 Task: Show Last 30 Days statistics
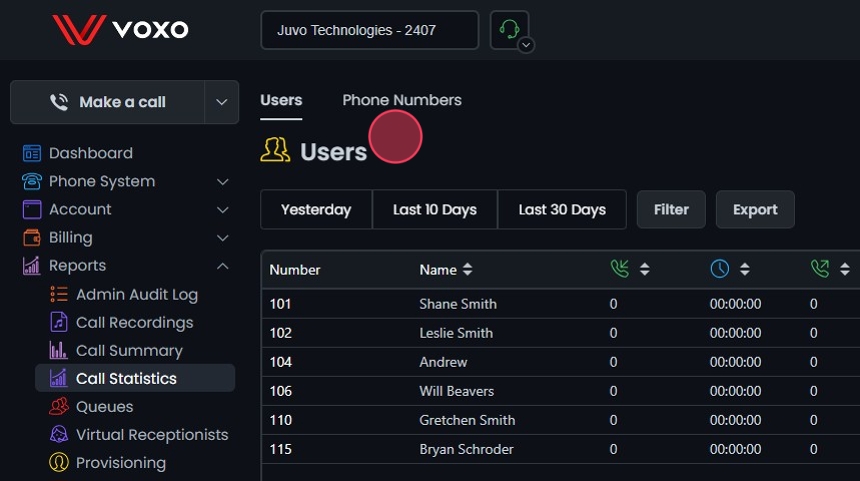coord(562,210)
